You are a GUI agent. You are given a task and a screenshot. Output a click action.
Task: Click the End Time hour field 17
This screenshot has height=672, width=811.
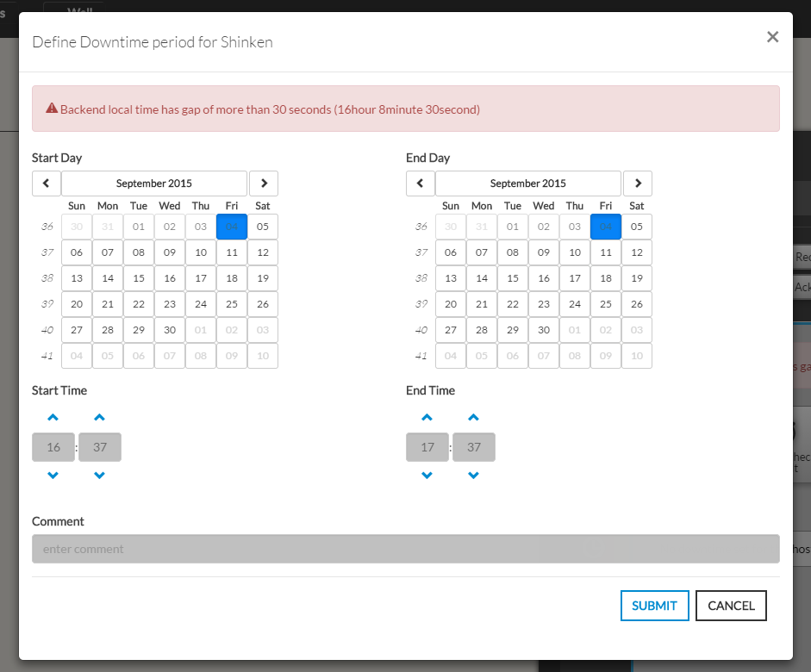click(x=427, y=447)
